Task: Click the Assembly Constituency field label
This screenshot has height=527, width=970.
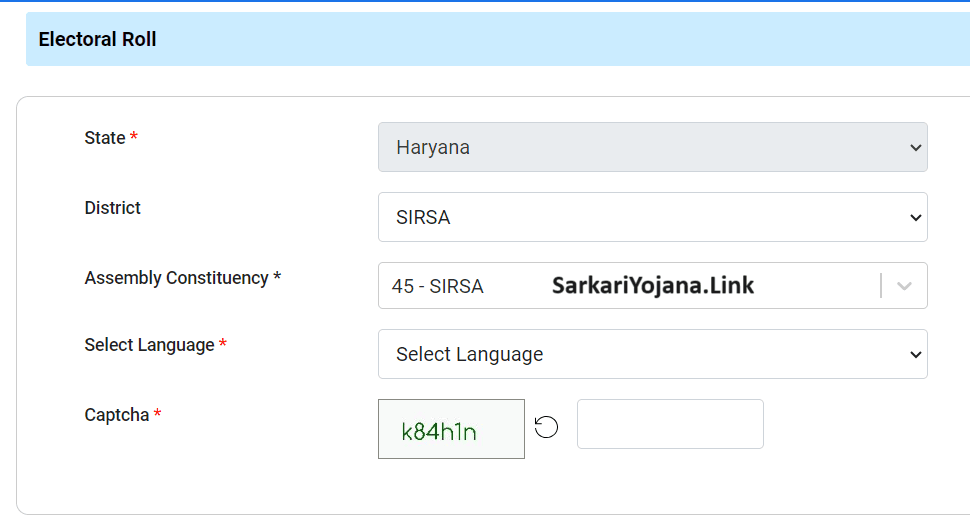Action: click(177, 278)
